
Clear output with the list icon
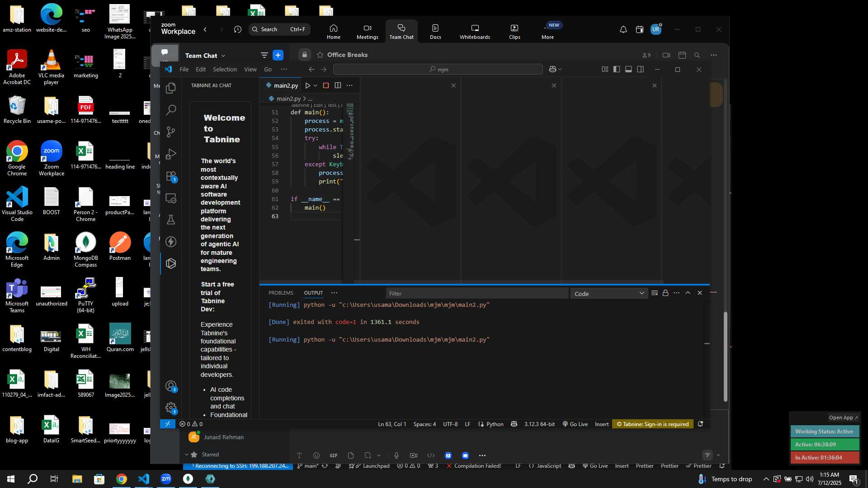654,293
